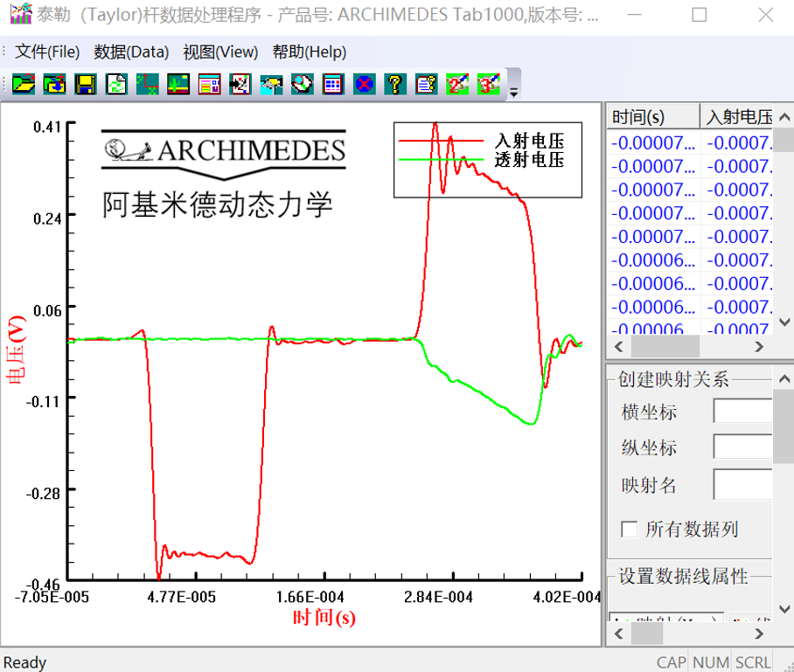Image resolution: width=794 pixels, height=672 pixels.
Task: Click the CAP indicator in status bar
Action: point(671,662)
